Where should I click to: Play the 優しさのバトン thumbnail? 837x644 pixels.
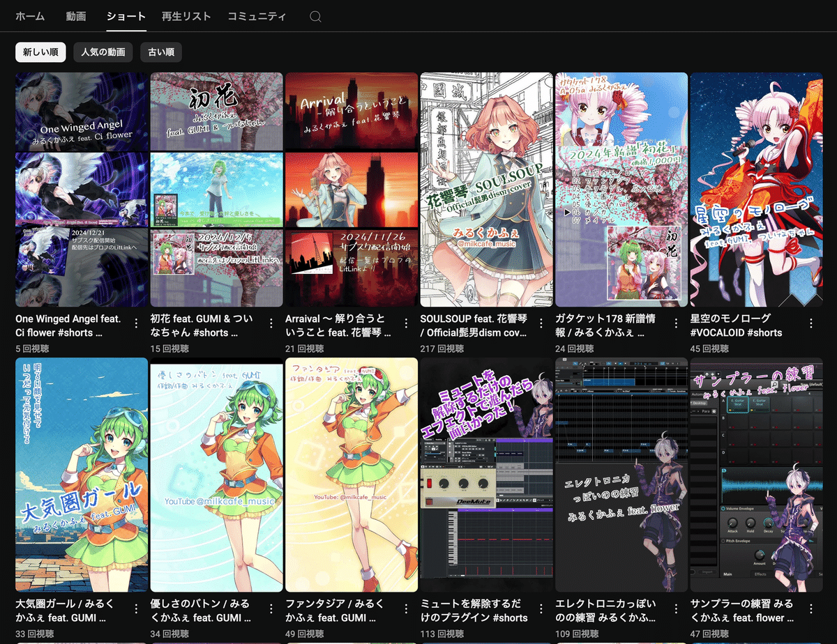click(x=216, y=475)
